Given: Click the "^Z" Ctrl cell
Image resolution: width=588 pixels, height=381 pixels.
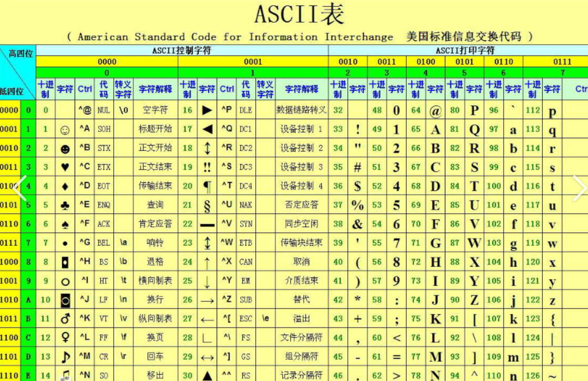Looking at the screenshot, I should (x=226, y=300).
